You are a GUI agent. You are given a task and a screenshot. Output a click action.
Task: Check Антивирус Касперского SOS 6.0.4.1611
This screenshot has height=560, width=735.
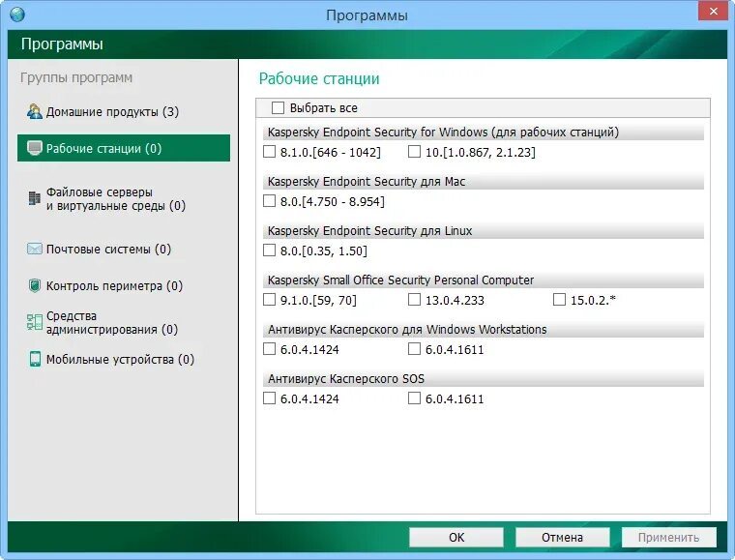coord(414,398)
